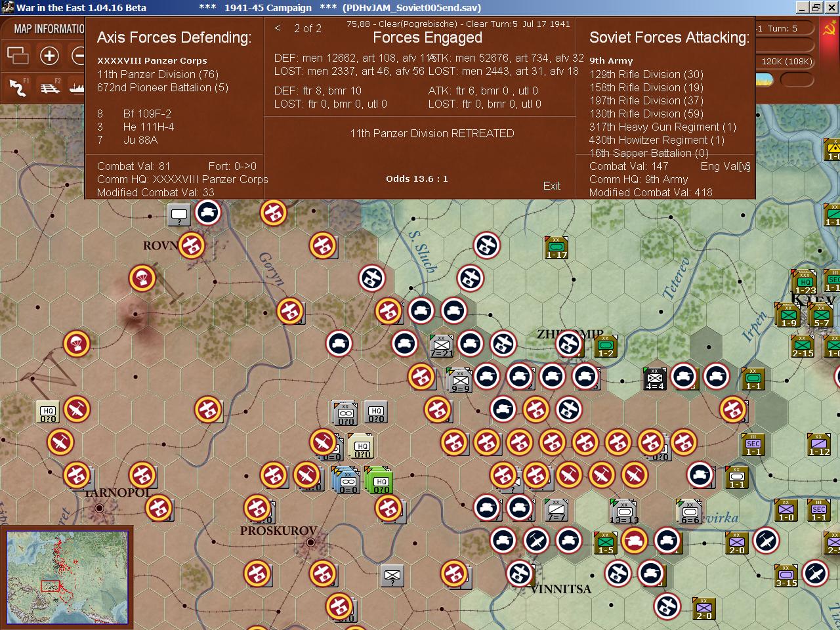Select the black 4=4 unit counter
The width and height of the screenshot is (840, 630).
pos(655,379)
